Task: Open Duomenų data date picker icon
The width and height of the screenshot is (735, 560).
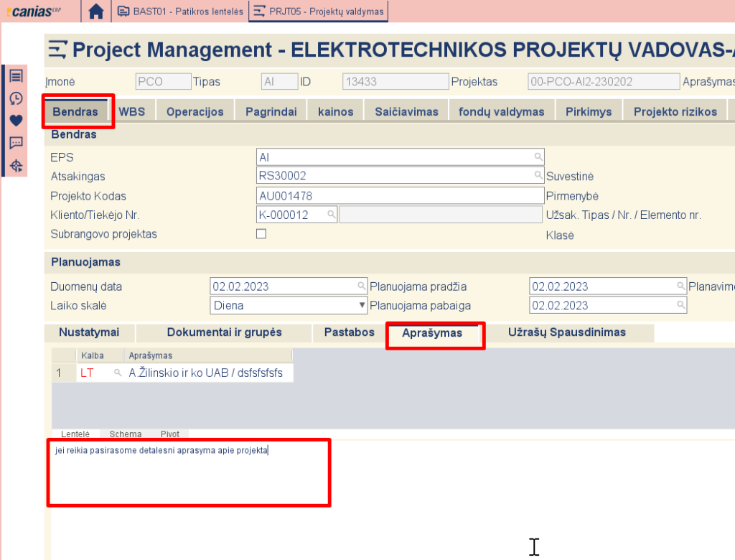Action: click(362, 286)
